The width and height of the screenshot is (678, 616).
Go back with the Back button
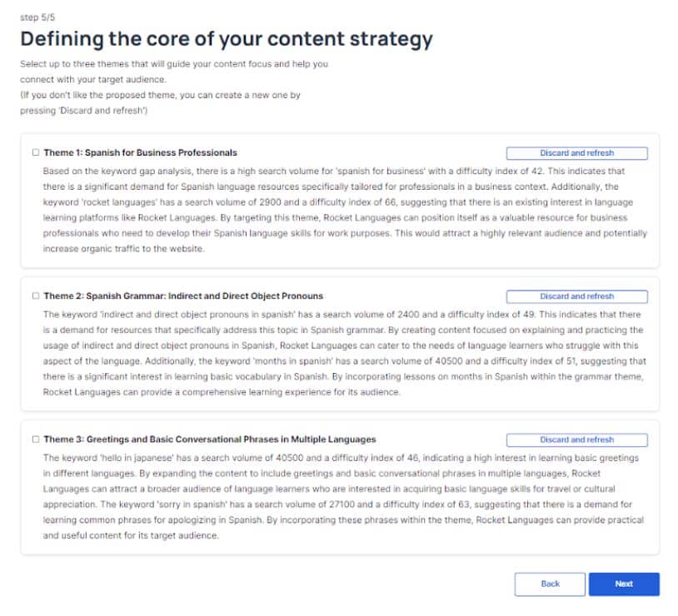(x=550, y=584)
